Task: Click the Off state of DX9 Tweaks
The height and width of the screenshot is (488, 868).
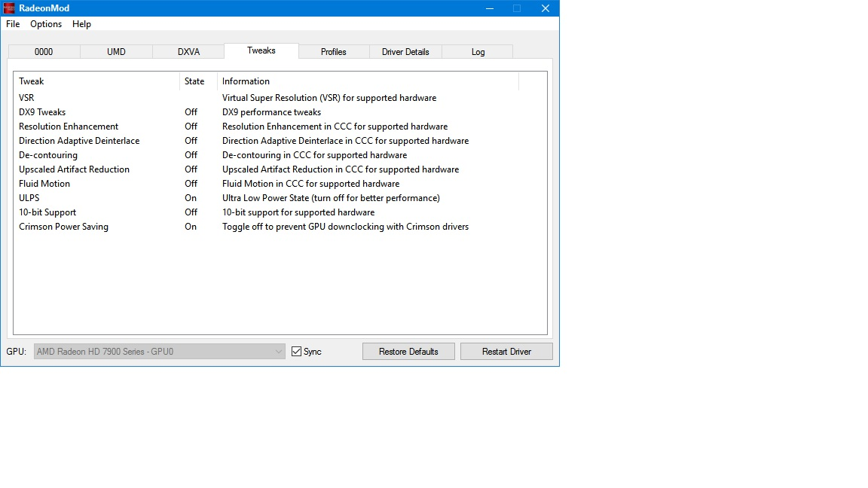Action: (191, 111)
